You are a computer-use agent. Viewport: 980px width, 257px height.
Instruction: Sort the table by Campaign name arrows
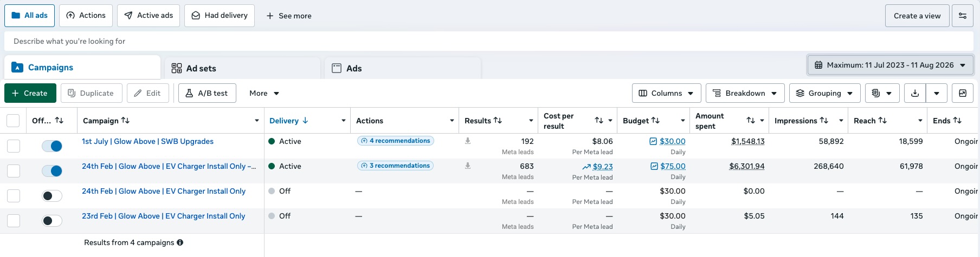click(x=125, y=121)
